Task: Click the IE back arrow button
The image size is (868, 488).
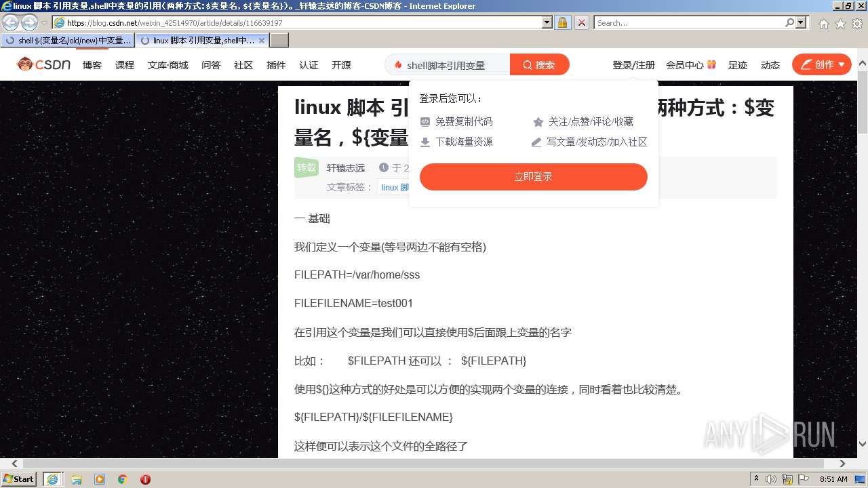Action: click(x=11, y=22)
